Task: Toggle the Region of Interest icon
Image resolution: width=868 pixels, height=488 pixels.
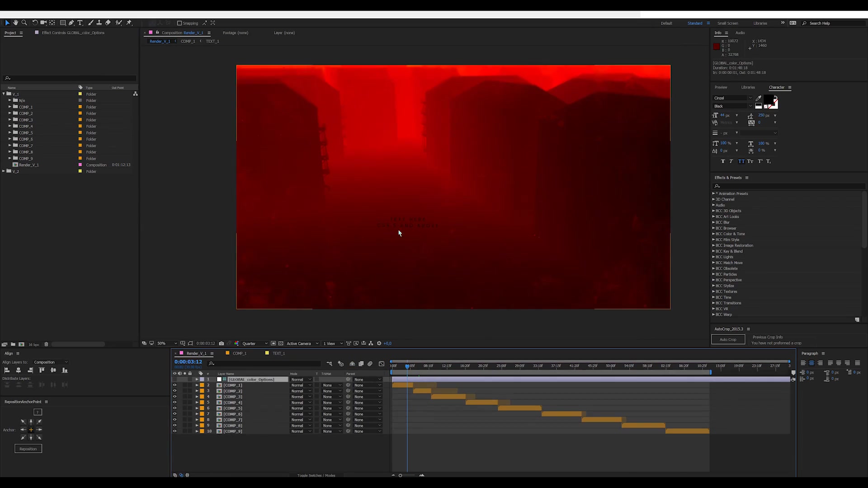Action: [x=273, y=343]
